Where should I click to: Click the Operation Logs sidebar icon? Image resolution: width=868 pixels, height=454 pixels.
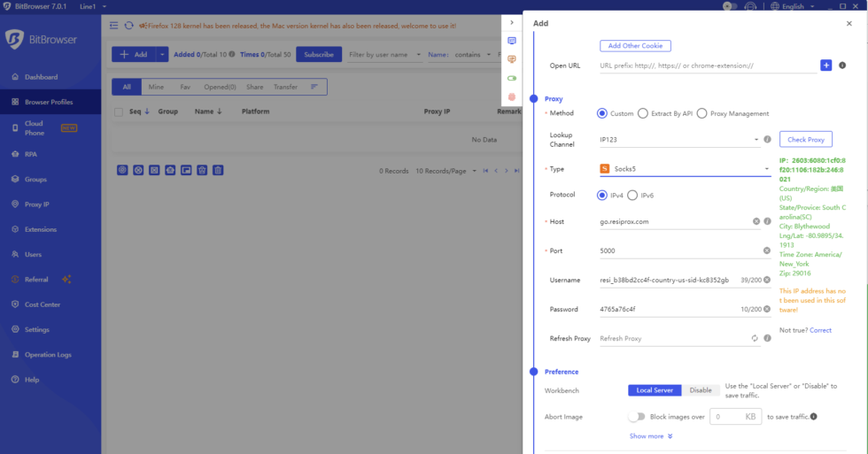15,355
